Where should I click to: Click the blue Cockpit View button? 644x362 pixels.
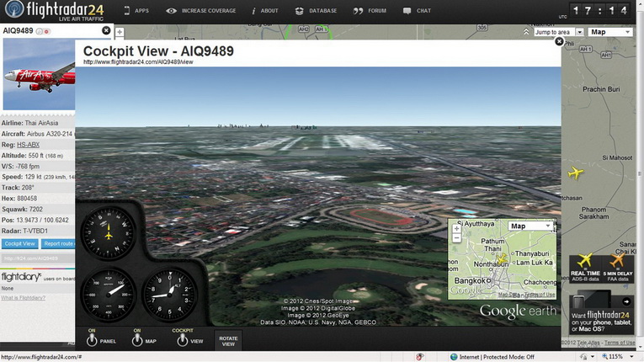point(19,243)
